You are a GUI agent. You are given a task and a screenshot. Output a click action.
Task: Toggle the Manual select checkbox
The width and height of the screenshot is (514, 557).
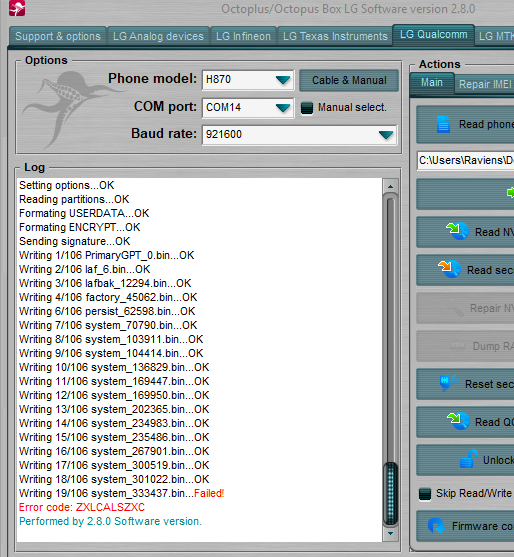coord(307,108)
